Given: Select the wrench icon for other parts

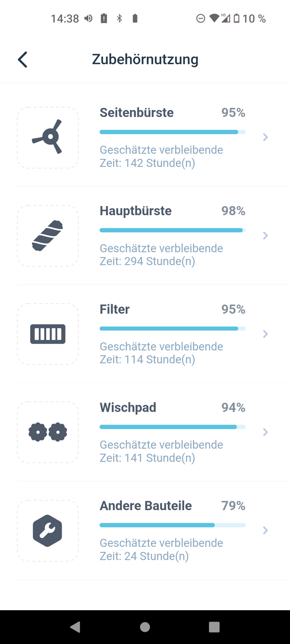Looking at the screenshot, I should pyautogui.click(x=48, y=530).
